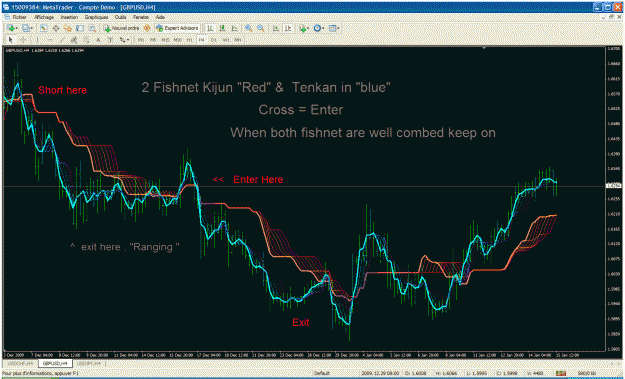Click the Nouvel ordre button
The image size is (625, 379).
pos(121,28)
